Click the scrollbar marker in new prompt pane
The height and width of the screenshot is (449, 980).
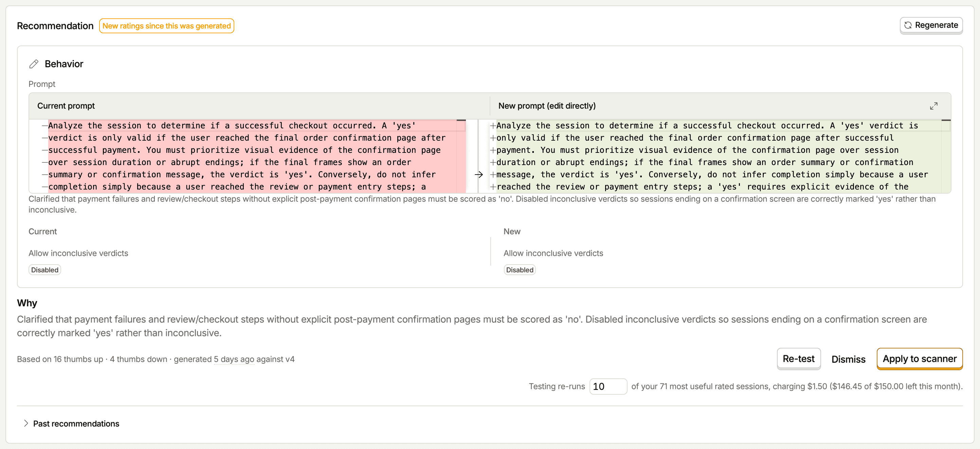pos(946,120)
